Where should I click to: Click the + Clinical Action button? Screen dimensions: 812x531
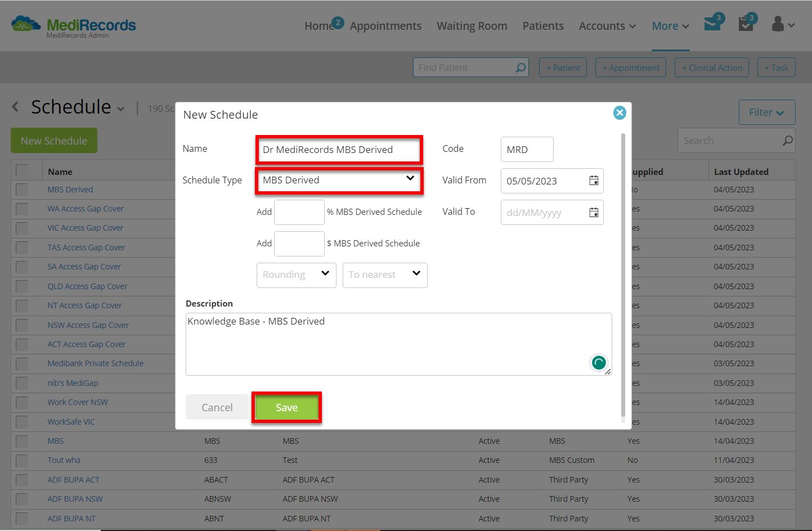click(x=712, y=67)
